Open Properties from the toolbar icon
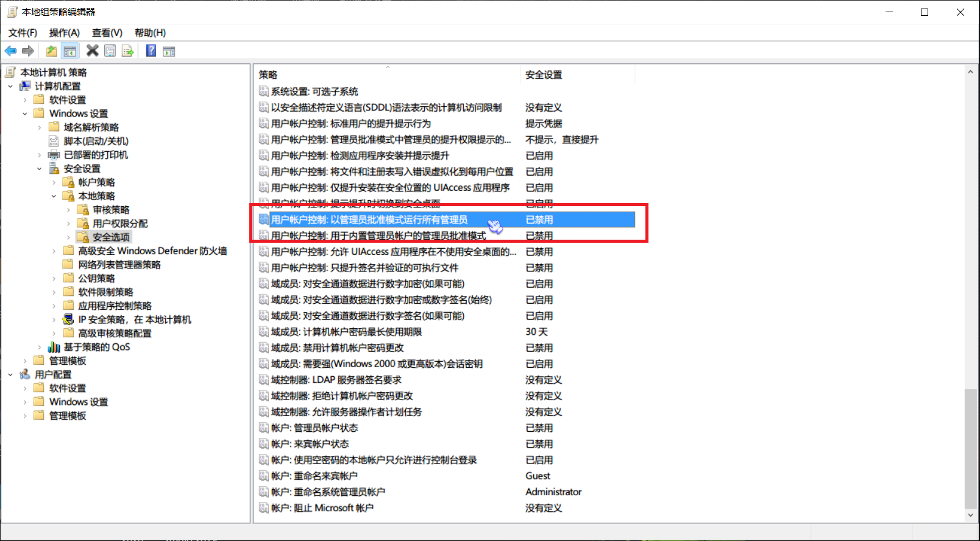980x541 pixels. 110,51
